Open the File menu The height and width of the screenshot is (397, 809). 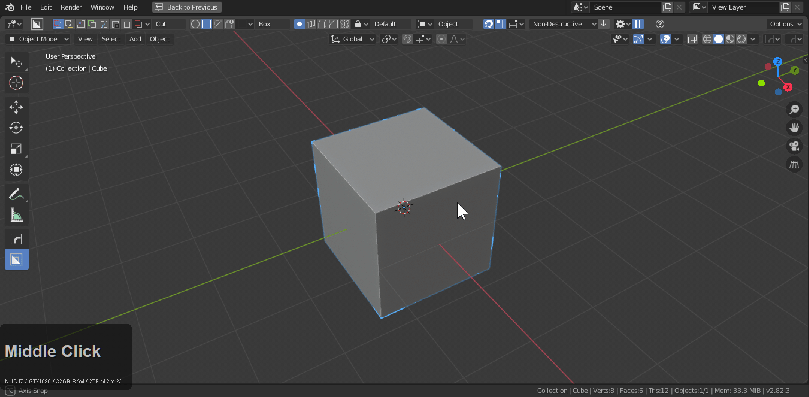point(26,8)
